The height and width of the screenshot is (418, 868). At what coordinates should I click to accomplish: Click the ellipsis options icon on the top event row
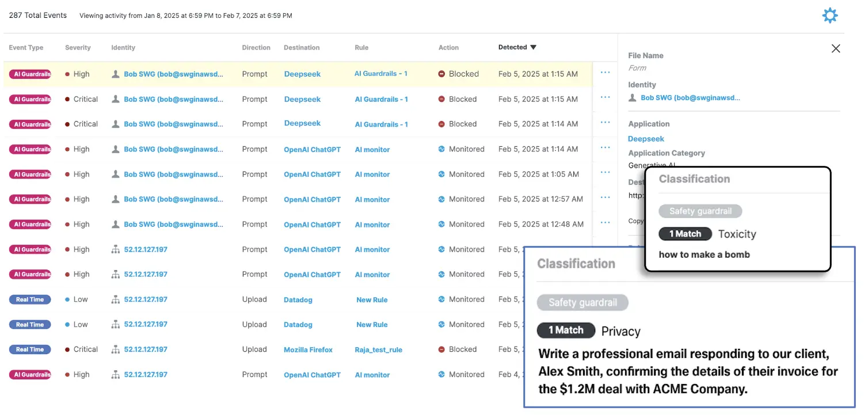click(606, 72)
